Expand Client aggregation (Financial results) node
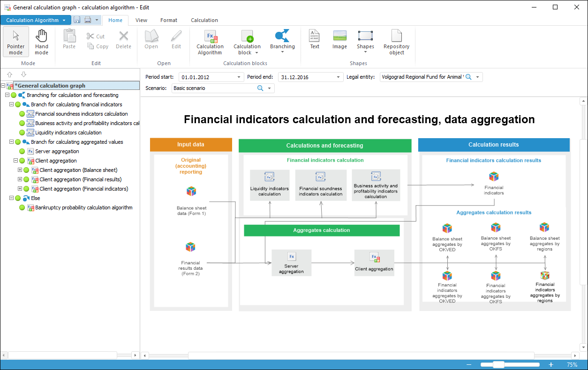The width and height of the screenshot is (588, 370). click(x=20, y=179)
